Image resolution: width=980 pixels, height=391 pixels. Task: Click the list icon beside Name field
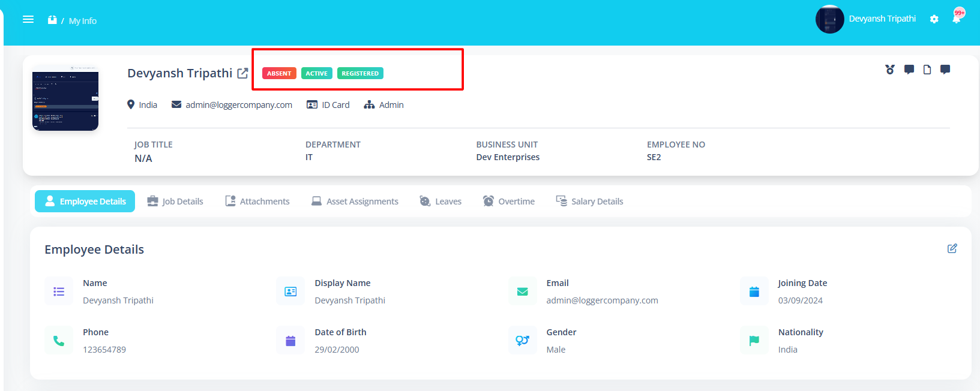tap(59, 291)
